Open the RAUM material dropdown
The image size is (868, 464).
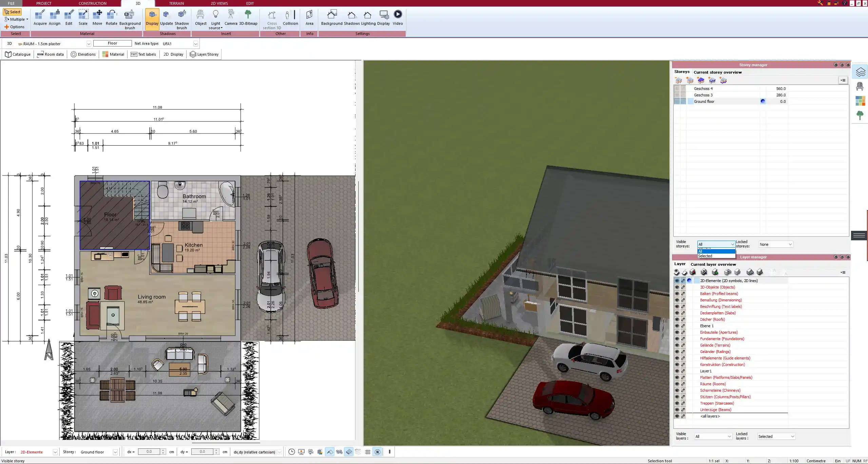[x=89, y=44]
